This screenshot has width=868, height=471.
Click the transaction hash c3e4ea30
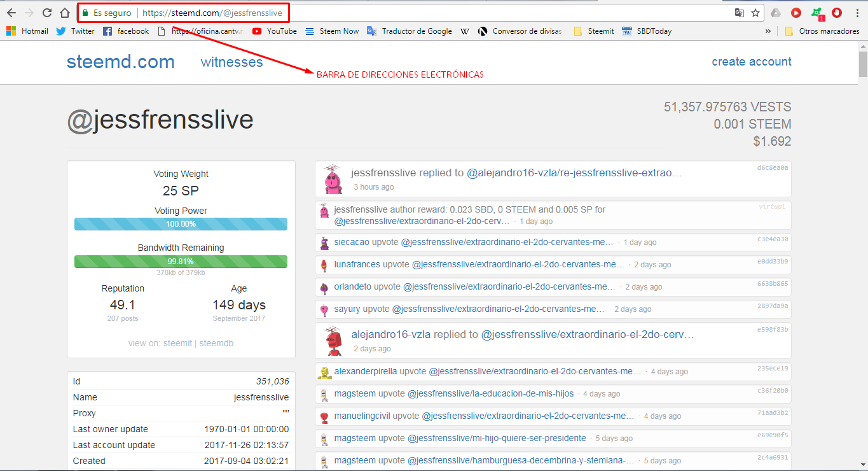click(x=773, y=239)
